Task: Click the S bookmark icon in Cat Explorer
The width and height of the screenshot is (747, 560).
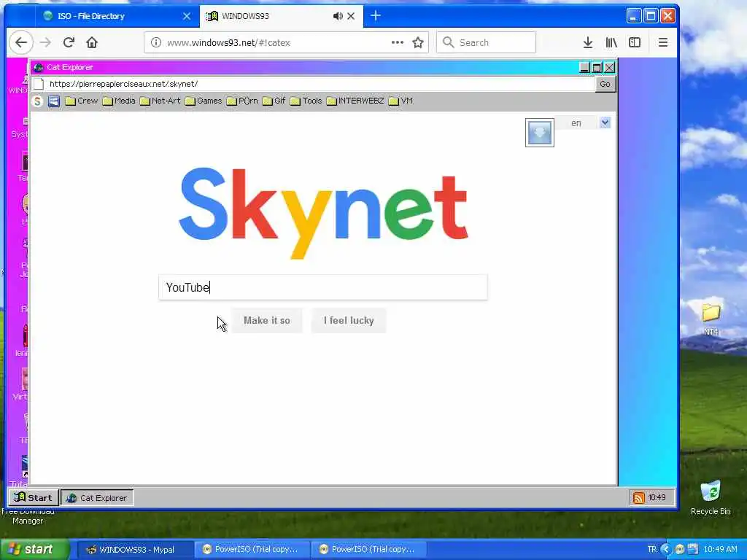Action: (x=37, y=101)
